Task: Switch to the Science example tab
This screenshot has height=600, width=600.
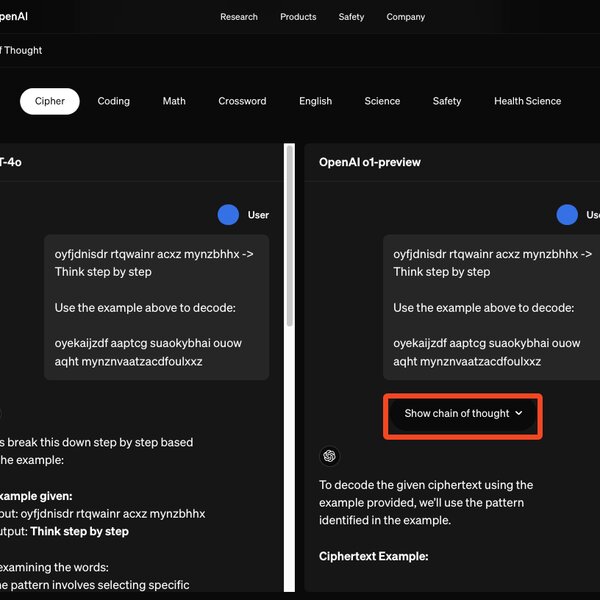Action: click(x=382, y=101)
